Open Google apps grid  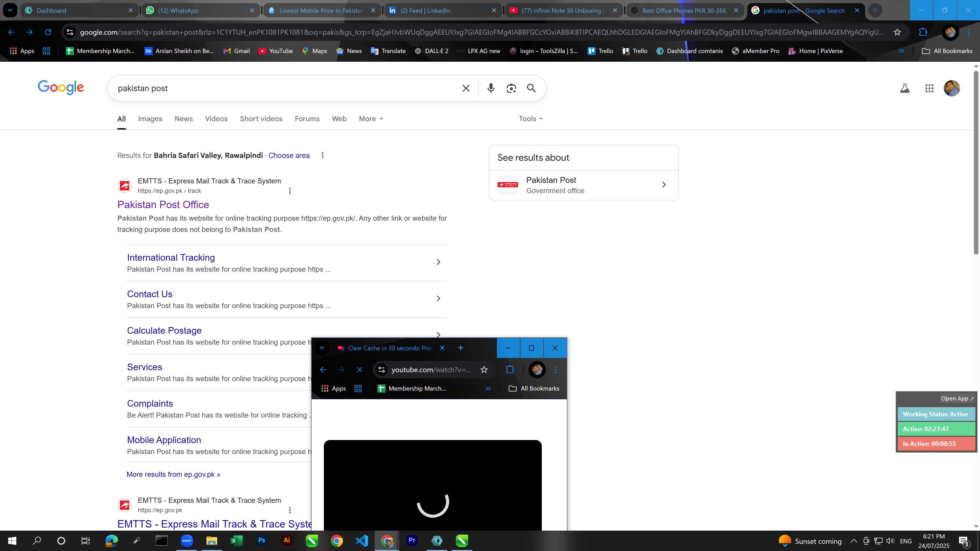pos(929,89)
